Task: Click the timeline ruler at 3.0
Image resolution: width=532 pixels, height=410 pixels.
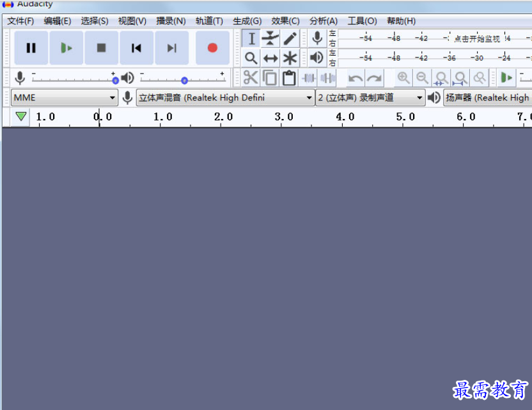Action: (284, 117)
